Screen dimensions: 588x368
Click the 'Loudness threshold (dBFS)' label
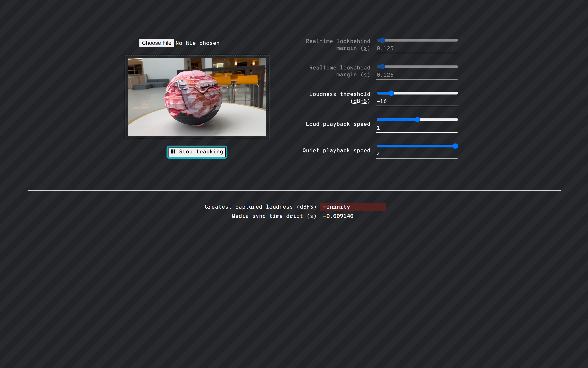click(x=340, y=98)
